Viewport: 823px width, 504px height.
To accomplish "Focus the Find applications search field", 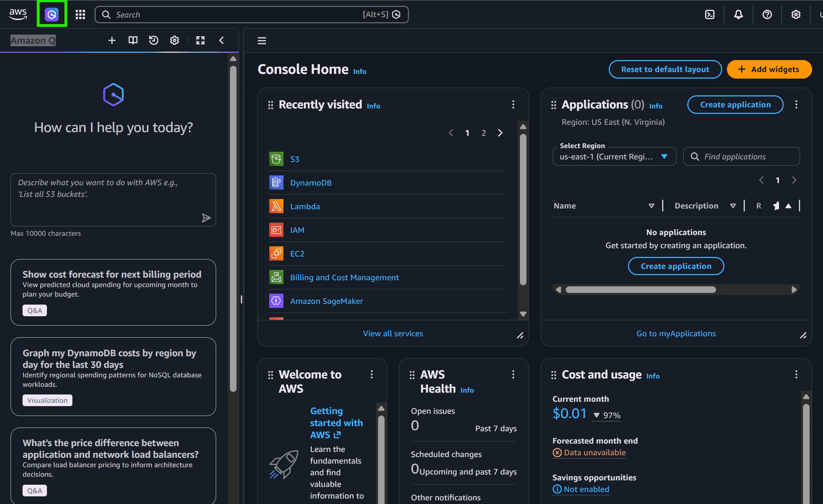I will coord(742,156).
